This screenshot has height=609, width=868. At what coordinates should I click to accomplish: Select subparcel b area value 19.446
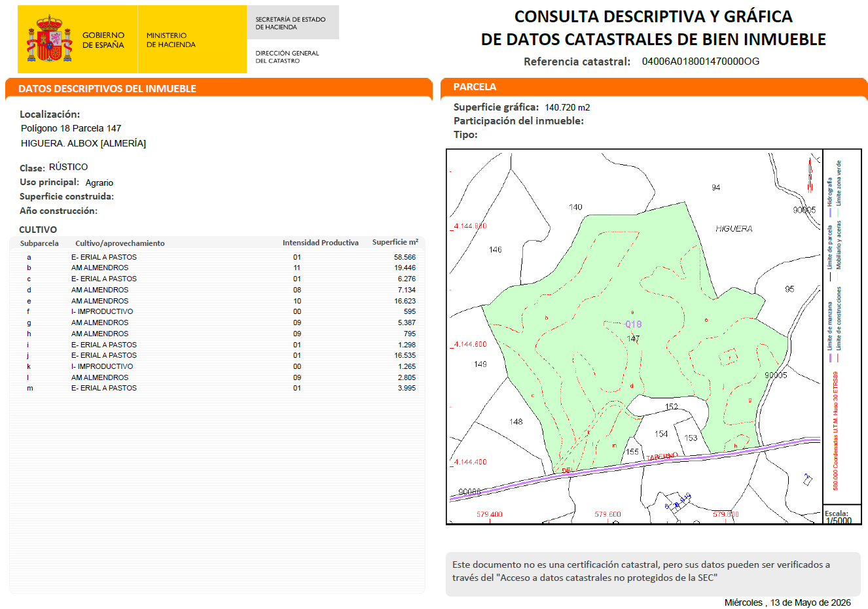click(405, 268)
